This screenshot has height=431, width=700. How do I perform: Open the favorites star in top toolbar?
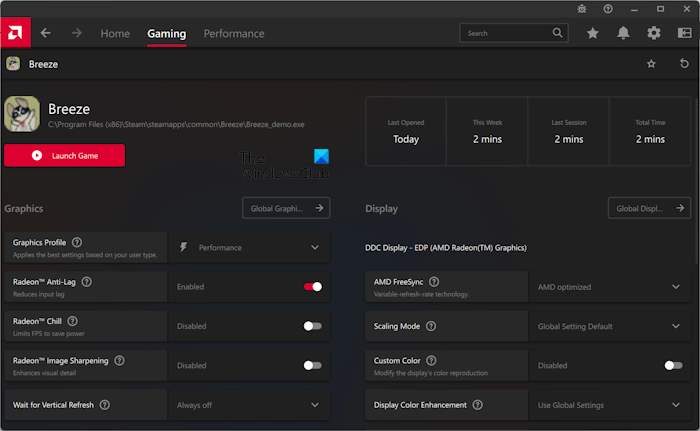point(593,33)
